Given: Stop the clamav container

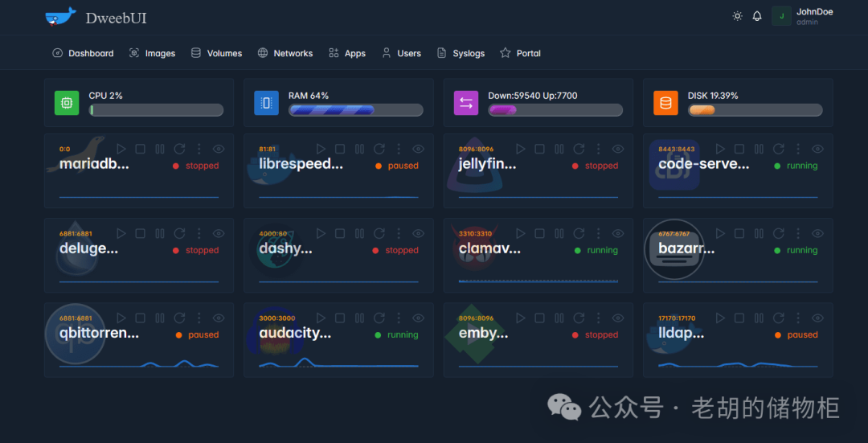Looking at the screenshot, I should (540, 234).
